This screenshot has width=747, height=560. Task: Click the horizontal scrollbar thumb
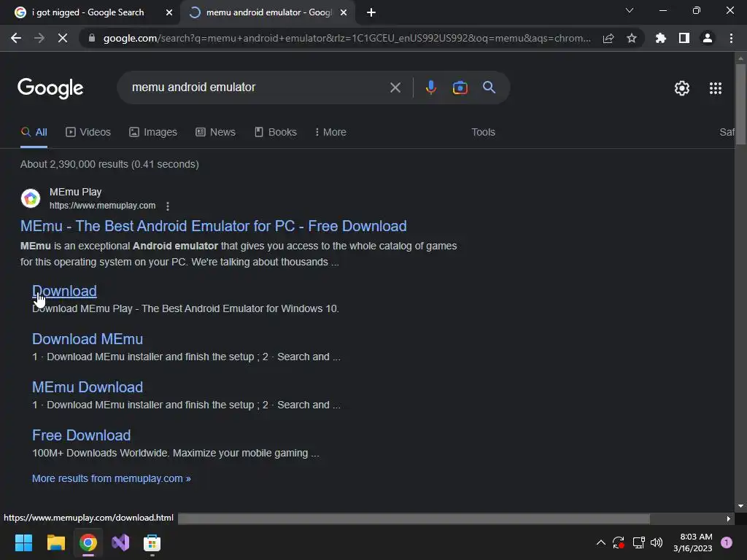414,518
